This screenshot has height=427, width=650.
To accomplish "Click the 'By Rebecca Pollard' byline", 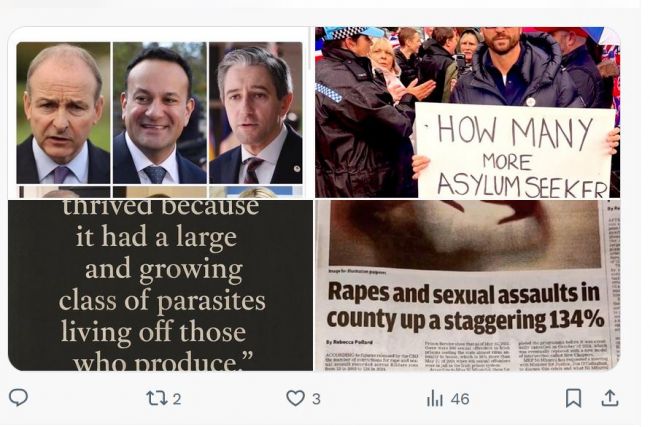I will pos(349,342).
